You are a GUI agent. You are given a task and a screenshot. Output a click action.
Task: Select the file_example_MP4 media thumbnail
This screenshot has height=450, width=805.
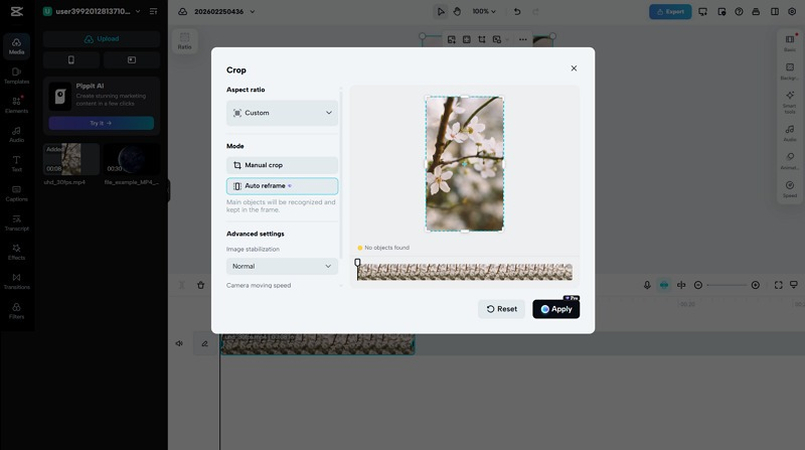pyautogui.click(x=131, y=159)
